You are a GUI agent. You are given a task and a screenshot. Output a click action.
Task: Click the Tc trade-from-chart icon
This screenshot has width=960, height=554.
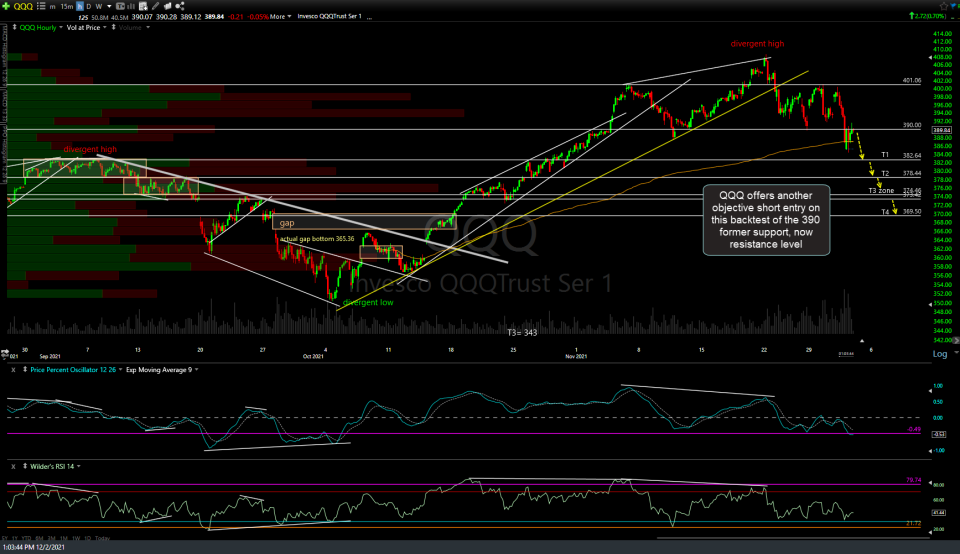coord(120,6)
